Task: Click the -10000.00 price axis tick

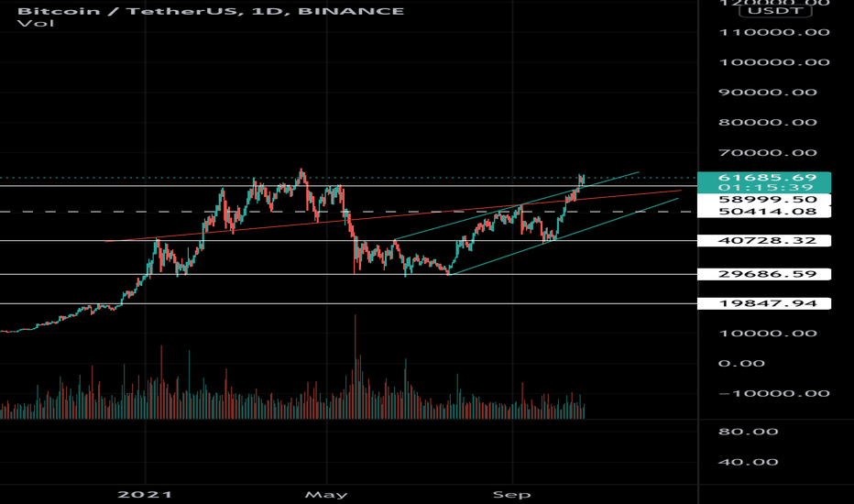Action: coord(773,393)
